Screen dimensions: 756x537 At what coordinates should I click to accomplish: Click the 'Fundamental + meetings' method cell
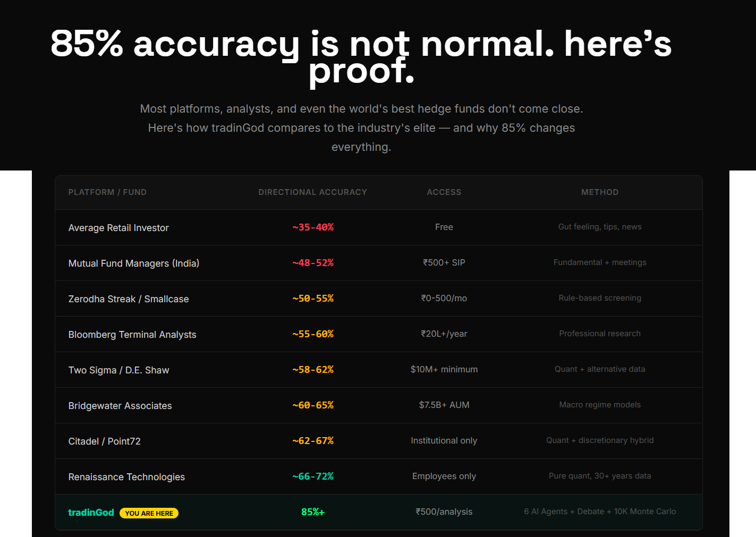coord(600,262)
